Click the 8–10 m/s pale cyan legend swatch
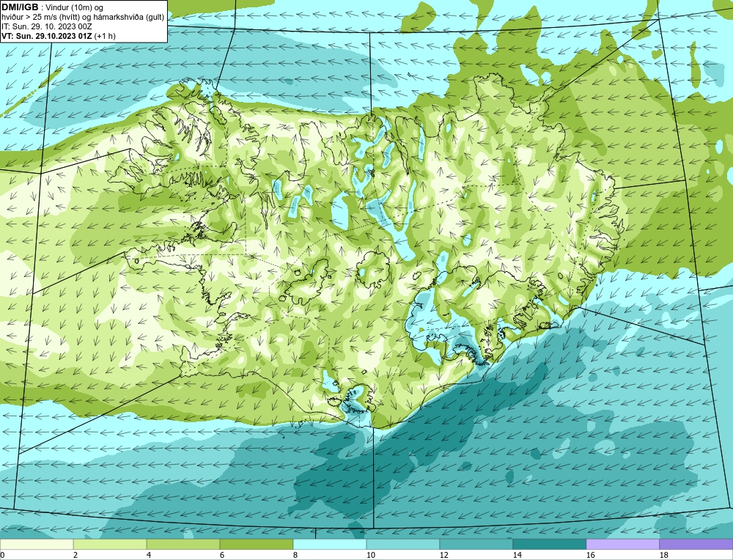This screenshot has height=560, width=733. [330, 544]
